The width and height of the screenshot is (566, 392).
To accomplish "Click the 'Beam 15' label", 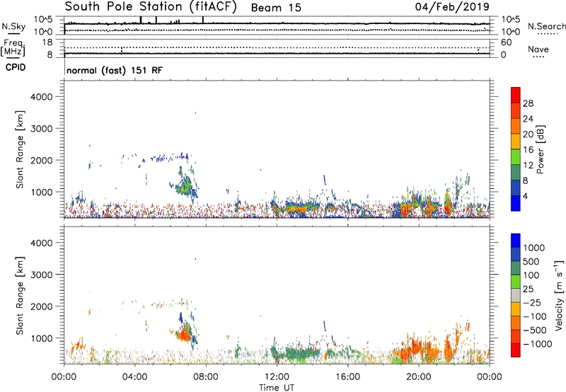I will click(276, 8).
